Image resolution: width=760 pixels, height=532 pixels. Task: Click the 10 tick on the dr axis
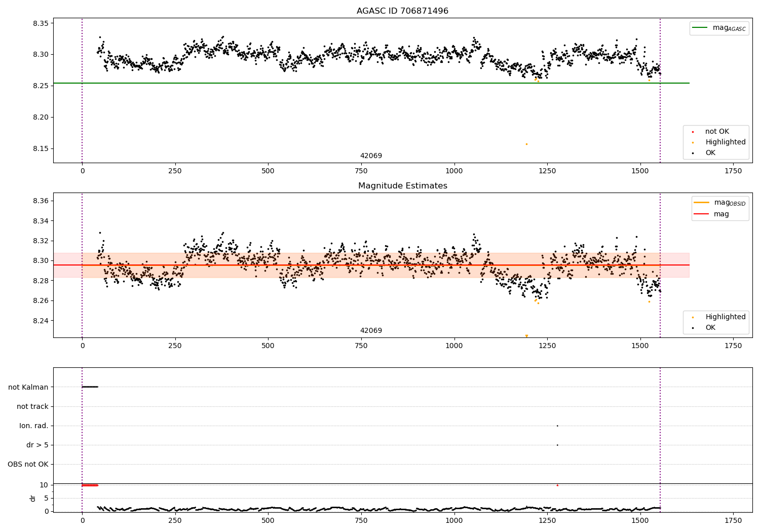(44, 485)
